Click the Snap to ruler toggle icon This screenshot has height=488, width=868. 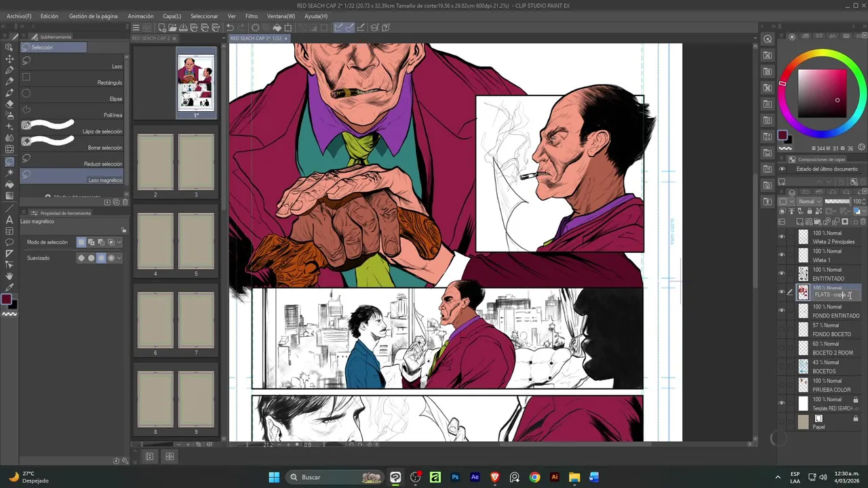click(340, 28)
